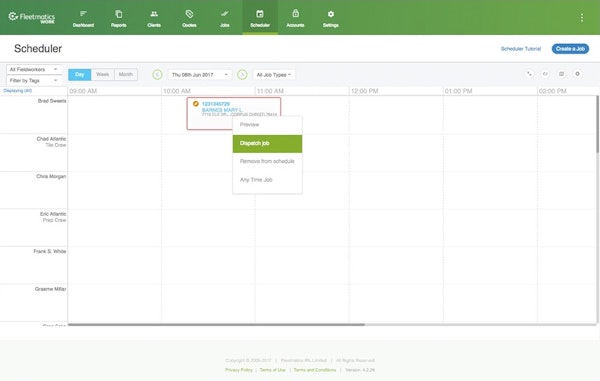Open scheduler settings gear icon on toolbar
Screen dimensions: 600x381
(x=577, y=74)
